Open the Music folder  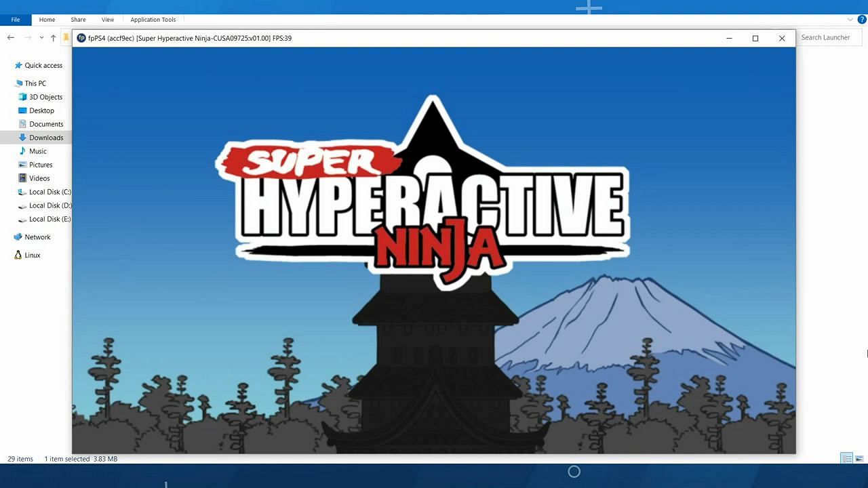point(38,151)
